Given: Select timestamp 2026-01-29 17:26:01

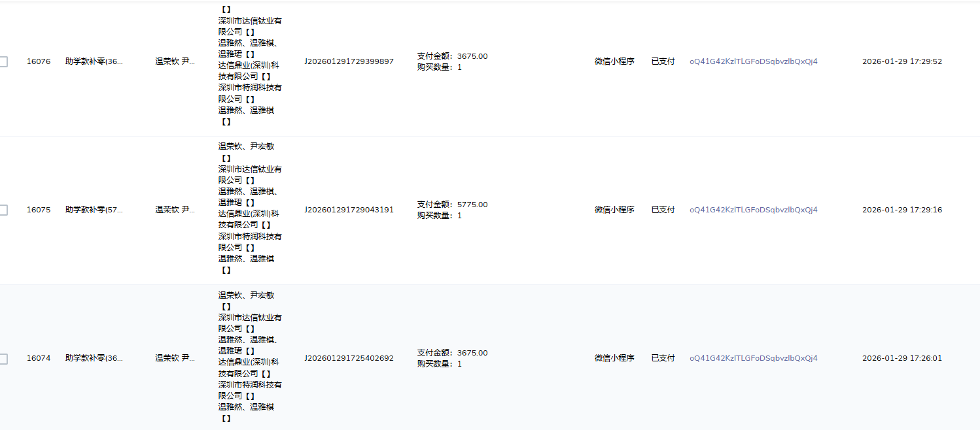Looking at the screenshot, I should coord(901,357).
